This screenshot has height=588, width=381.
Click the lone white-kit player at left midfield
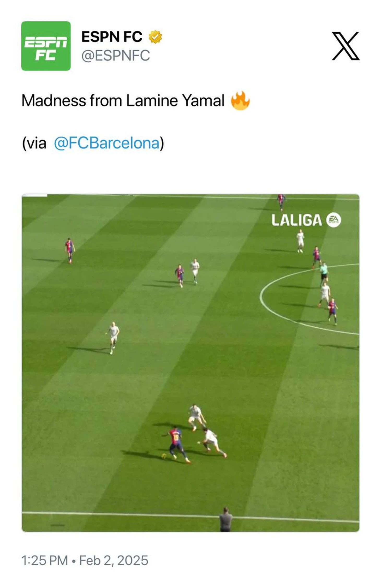tap(113, 338)
